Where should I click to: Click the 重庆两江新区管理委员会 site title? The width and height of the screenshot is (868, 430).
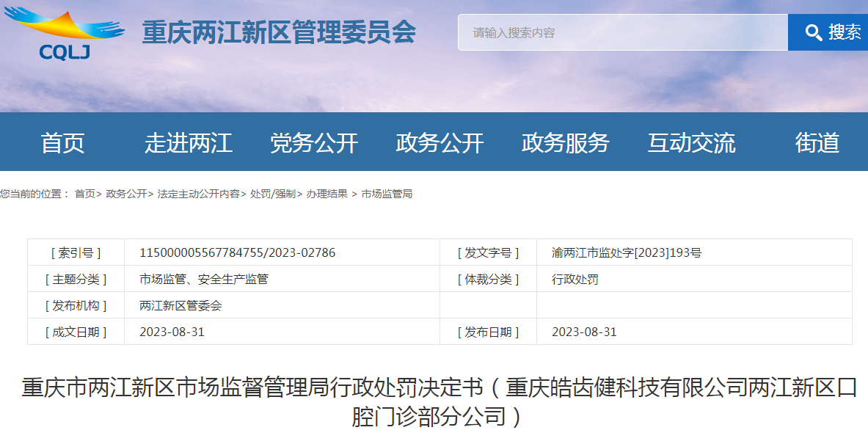click(279, 33)
